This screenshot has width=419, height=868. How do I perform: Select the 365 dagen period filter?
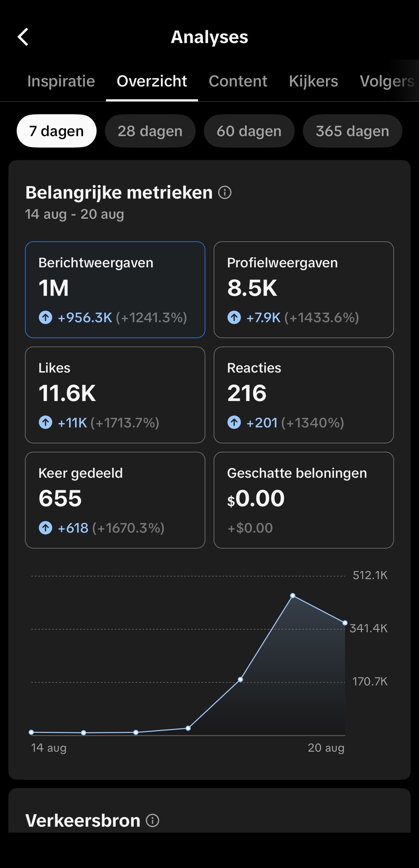point(352,131)
